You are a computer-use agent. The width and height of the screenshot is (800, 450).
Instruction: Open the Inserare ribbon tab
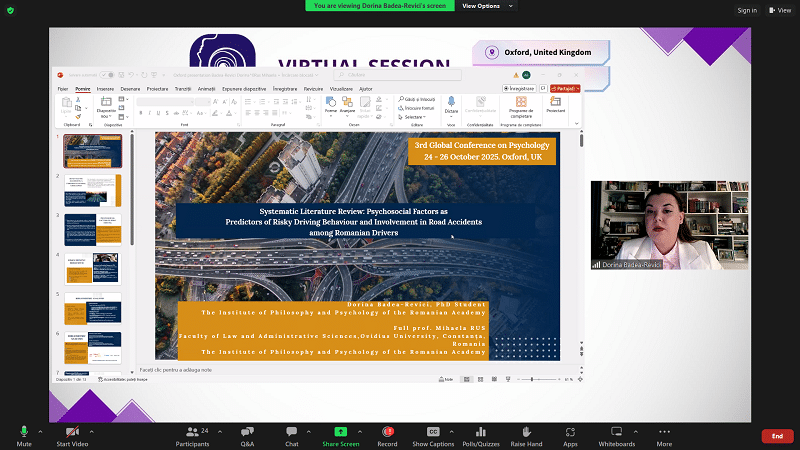coord(103,89)
